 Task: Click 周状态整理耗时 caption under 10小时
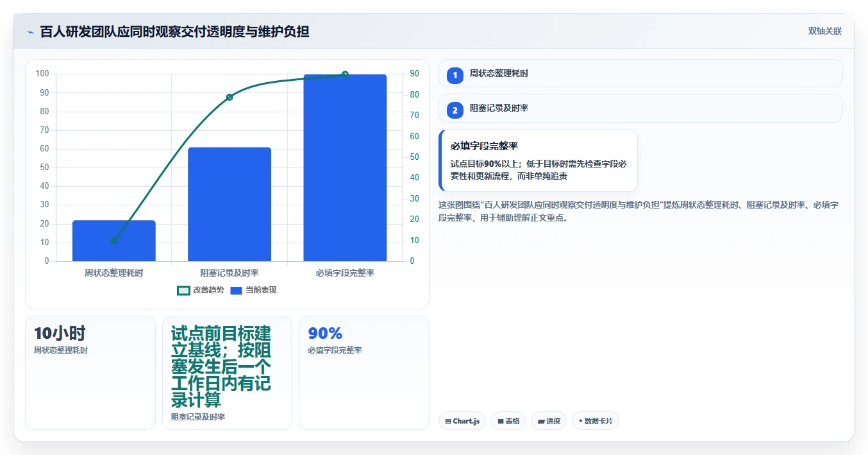tap(61, 350)
